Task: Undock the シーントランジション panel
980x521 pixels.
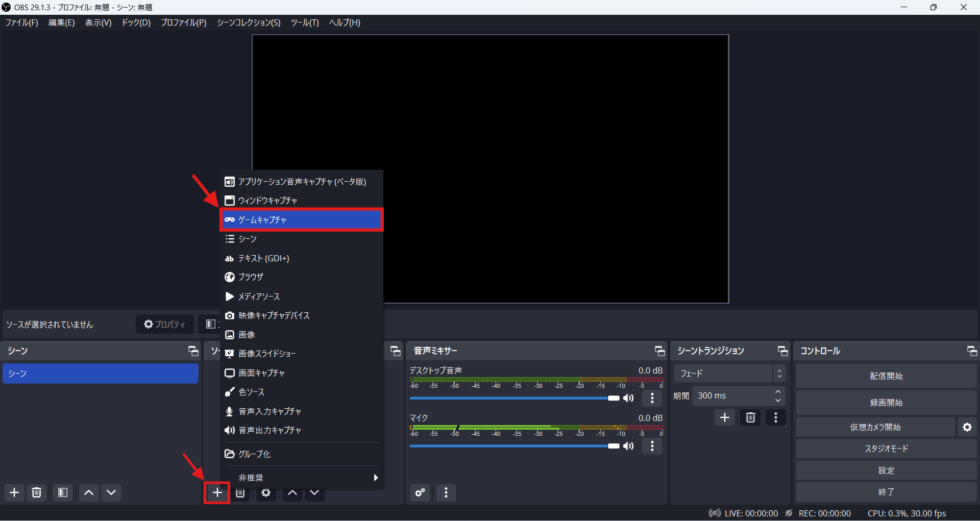Action: click(782, 351)
